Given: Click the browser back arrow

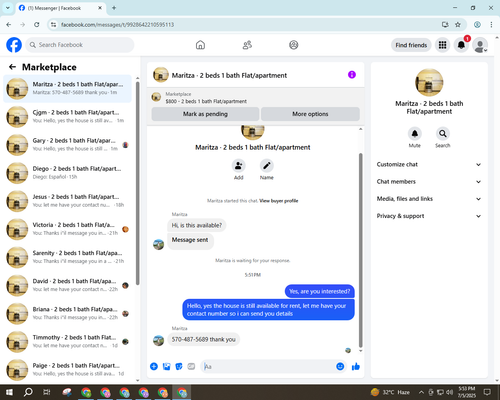Looking at the screenshot, I should click(9, 24).
